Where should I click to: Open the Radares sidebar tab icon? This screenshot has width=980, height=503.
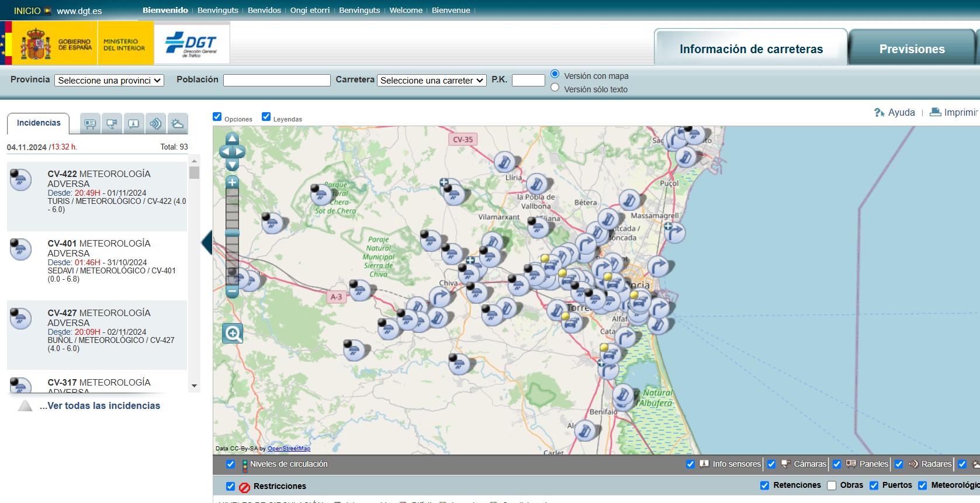point(155,124)
